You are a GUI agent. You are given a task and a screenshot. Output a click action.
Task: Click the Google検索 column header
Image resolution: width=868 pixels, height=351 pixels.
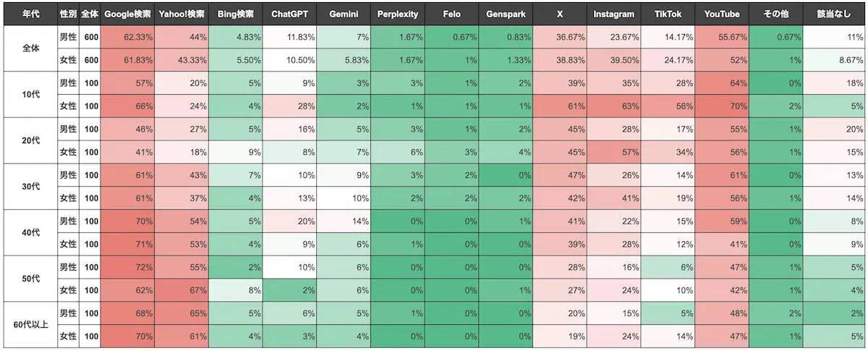tap(127, 14)
